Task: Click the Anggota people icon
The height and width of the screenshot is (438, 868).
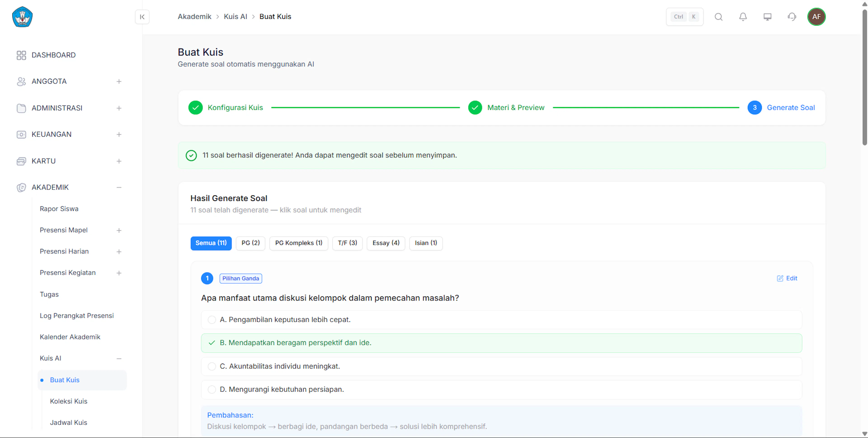Action: 21,81
